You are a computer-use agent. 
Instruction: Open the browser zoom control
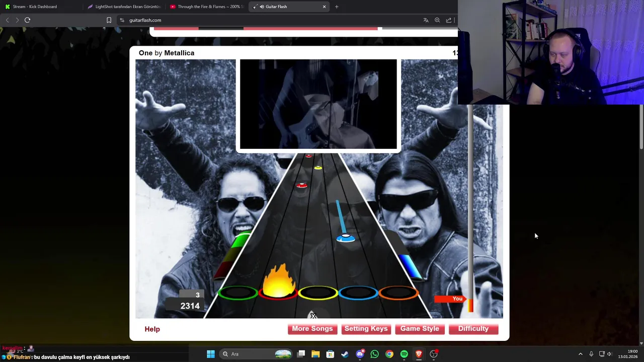tap(437, 20)
